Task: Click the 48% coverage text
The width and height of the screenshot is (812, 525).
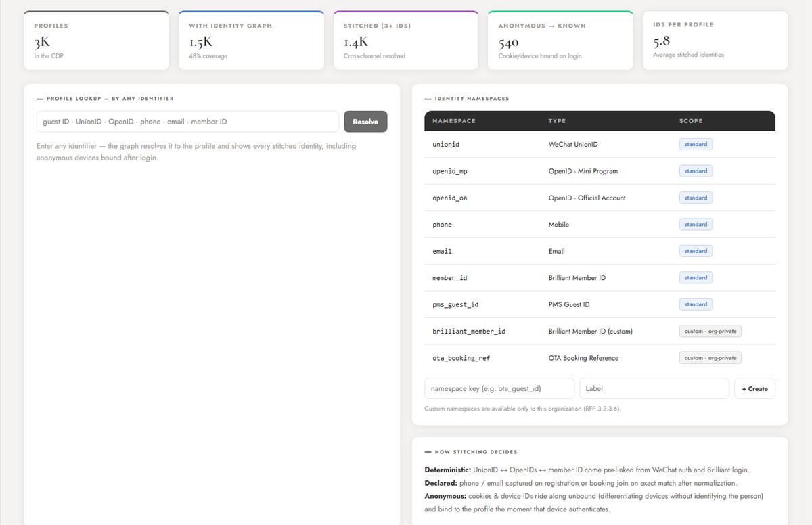Action: point(208,56)
